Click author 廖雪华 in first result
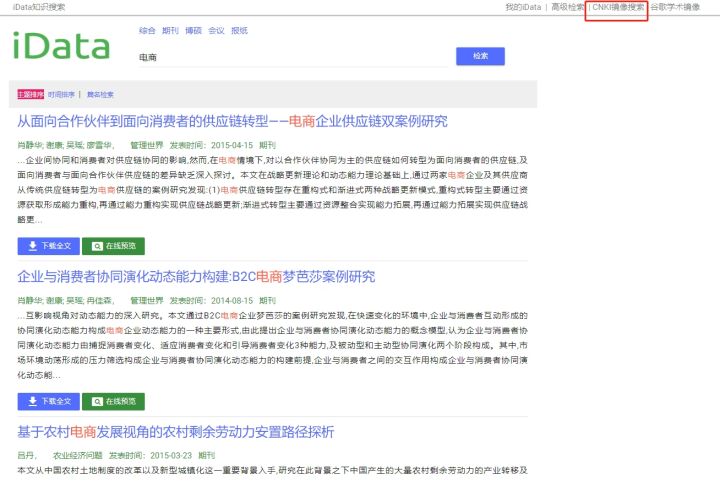720x481 pixels. [x=99, y=145]
